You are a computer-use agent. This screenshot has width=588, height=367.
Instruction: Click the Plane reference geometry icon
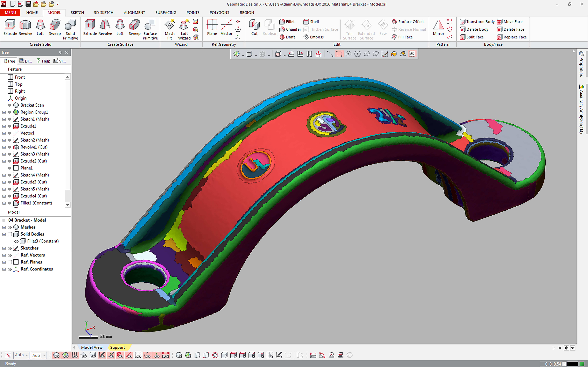pos(212,27)
